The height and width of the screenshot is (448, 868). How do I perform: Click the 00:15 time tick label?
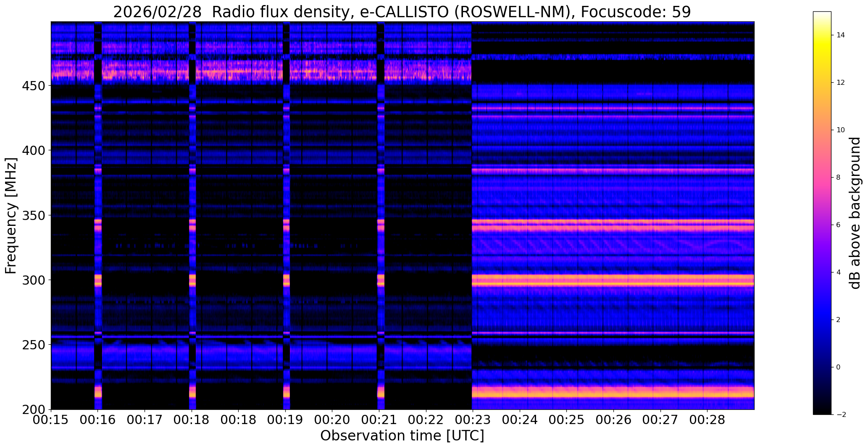pos(51,420)
